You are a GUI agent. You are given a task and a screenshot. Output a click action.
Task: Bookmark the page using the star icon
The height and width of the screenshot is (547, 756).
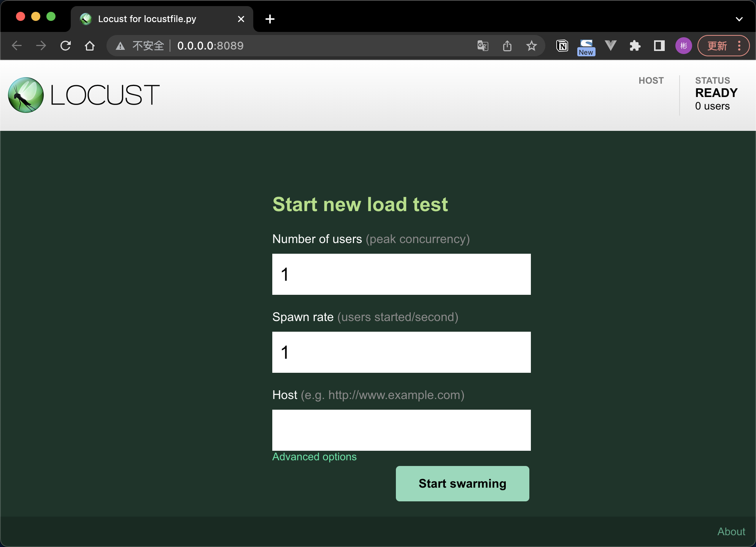[x=532, y=46]
